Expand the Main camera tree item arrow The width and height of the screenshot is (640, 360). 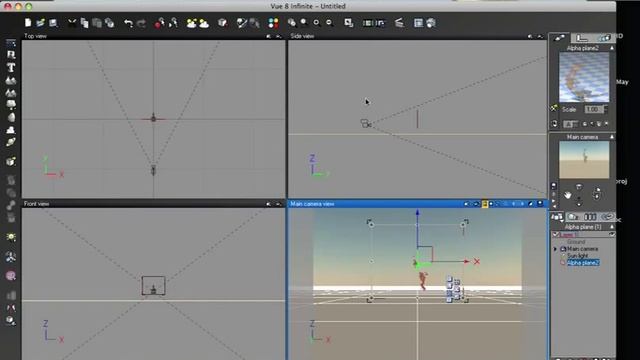[555, 249]
